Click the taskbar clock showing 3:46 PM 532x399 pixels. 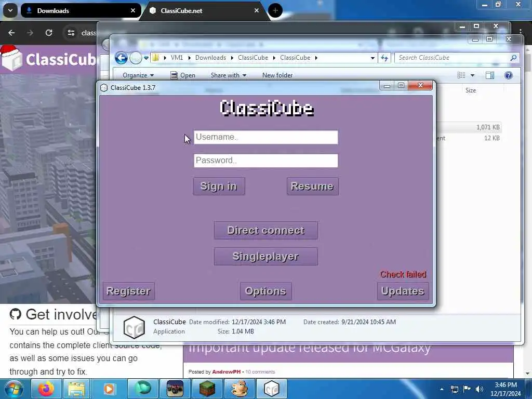coord(506,389)
